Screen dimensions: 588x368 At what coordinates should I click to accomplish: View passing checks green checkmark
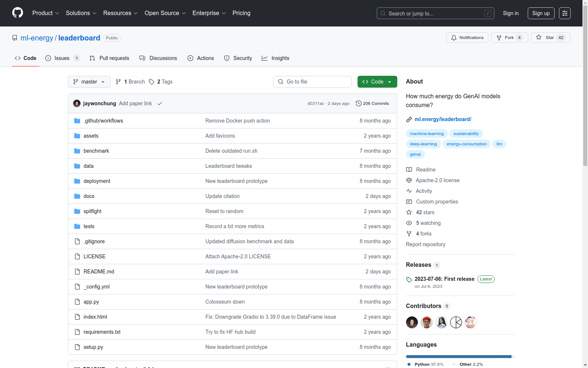(x=160, y=104)
